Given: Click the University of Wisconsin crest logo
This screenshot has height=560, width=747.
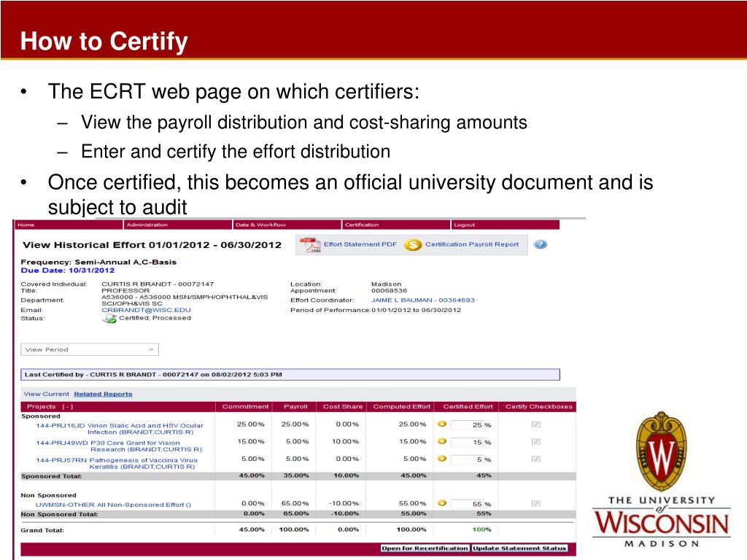Looking at the screenshot, I should (662, 451).
